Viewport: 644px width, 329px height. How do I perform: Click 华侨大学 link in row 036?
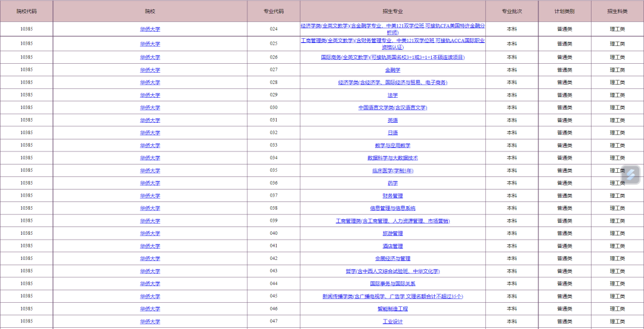(150, 183)
